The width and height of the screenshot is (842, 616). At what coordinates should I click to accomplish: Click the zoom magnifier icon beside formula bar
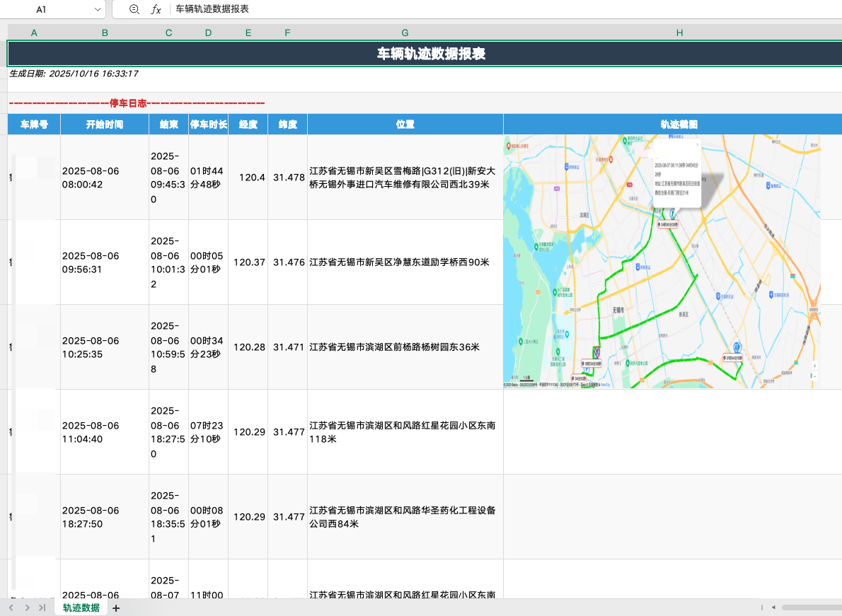134,9
